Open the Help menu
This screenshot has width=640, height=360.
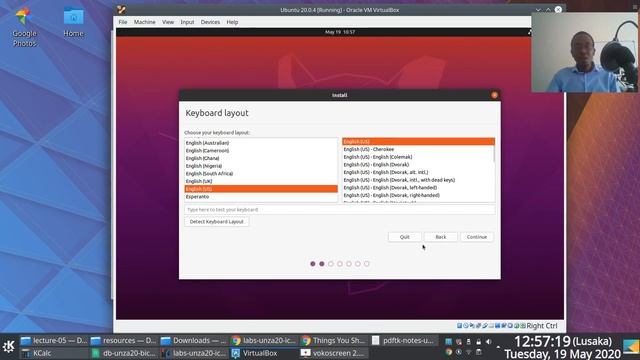(x=232, y=22)
